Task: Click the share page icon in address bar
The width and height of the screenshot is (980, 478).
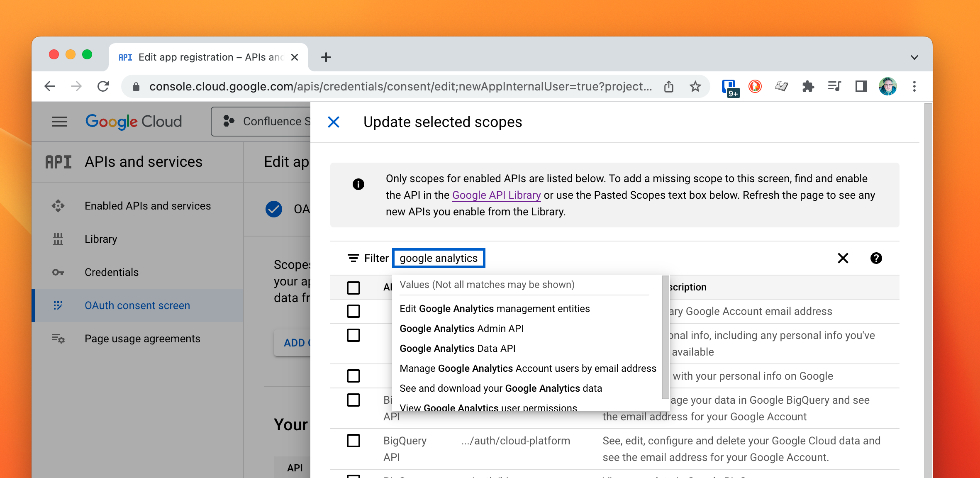Action: pyautogui.click(x=668, y=87)
